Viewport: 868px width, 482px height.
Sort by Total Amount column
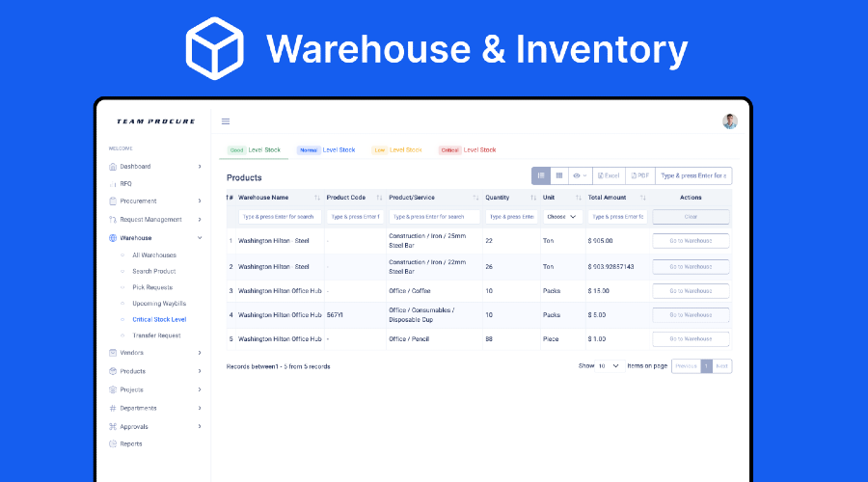click(x=642, y=198)
